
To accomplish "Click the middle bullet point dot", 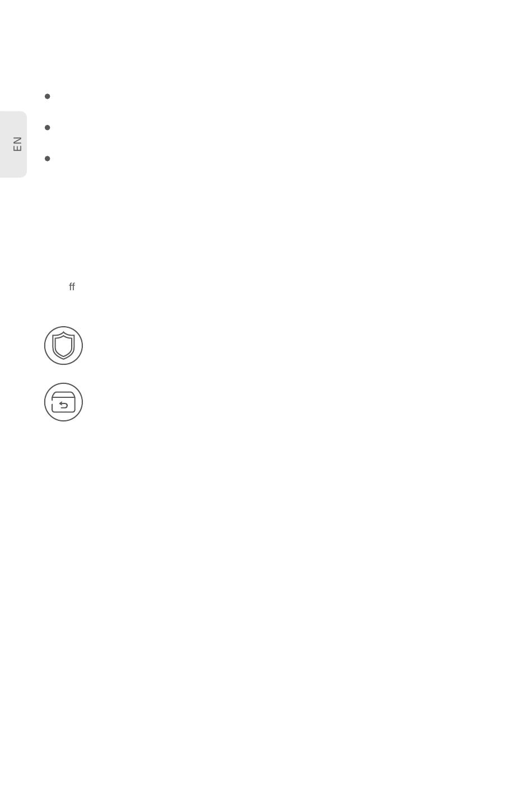I will tap(48, 128).
